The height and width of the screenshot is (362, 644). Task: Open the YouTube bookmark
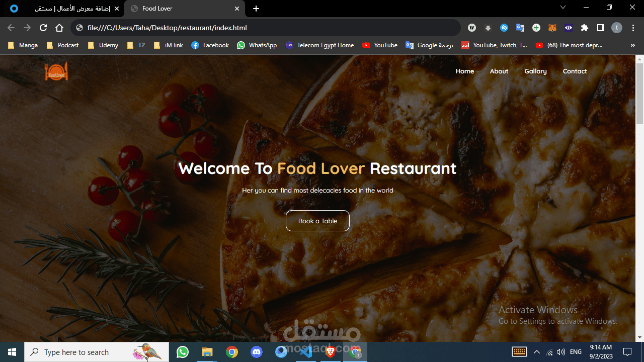[379, 45]
